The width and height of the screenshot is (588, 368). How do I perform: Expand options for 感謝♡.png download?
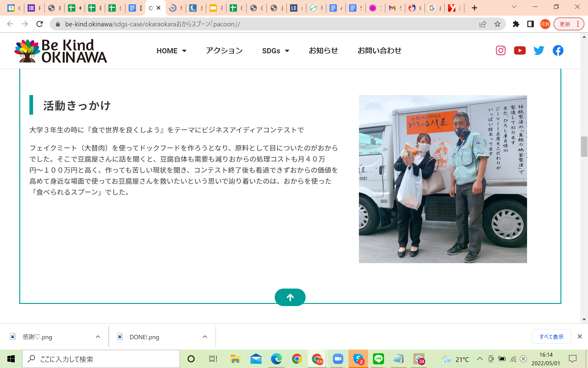coord(98,337)
